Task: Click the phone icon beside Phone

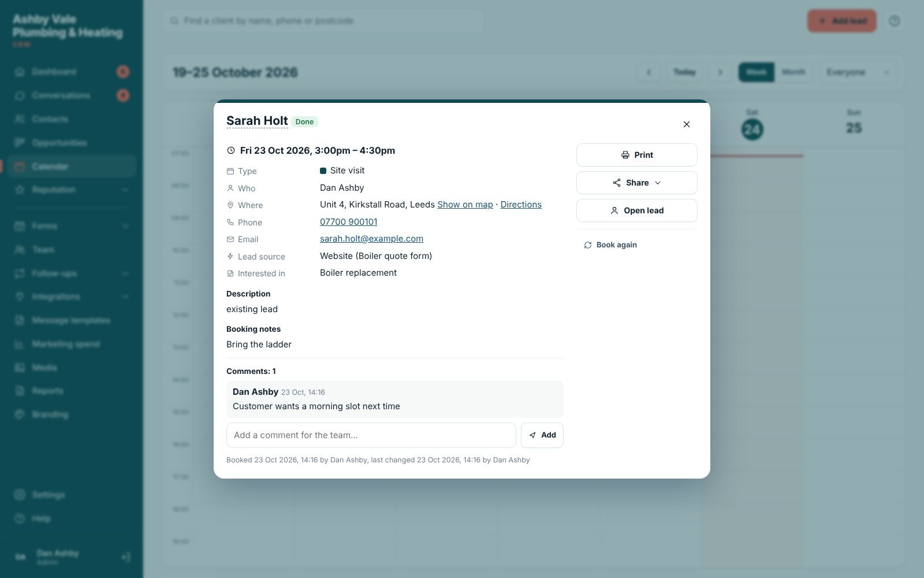Action: (230, 223)
